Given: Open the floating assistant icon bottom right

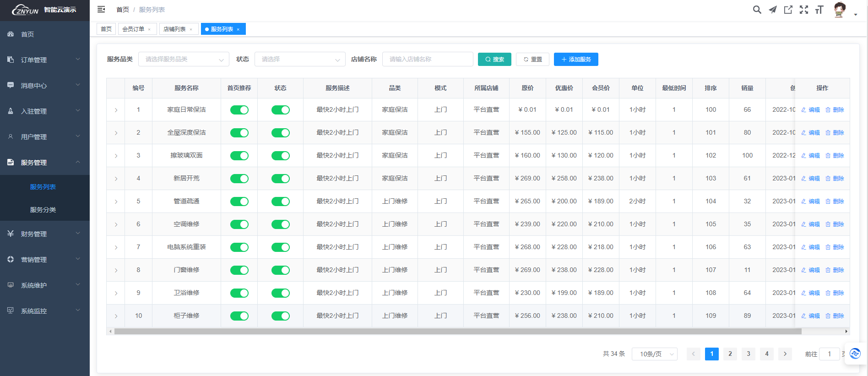Looking at the screenshot, I should coord(855,354).
